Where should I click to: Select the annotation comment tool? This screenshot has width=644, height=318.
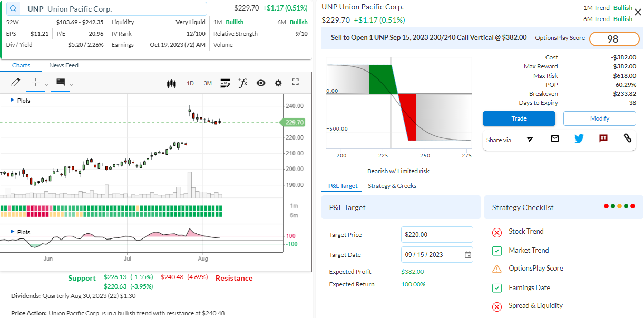coord(61,82)
